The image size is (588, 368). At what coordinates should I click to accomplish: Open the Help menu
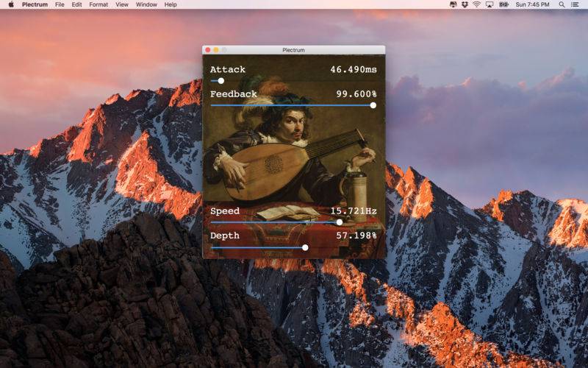171,4
